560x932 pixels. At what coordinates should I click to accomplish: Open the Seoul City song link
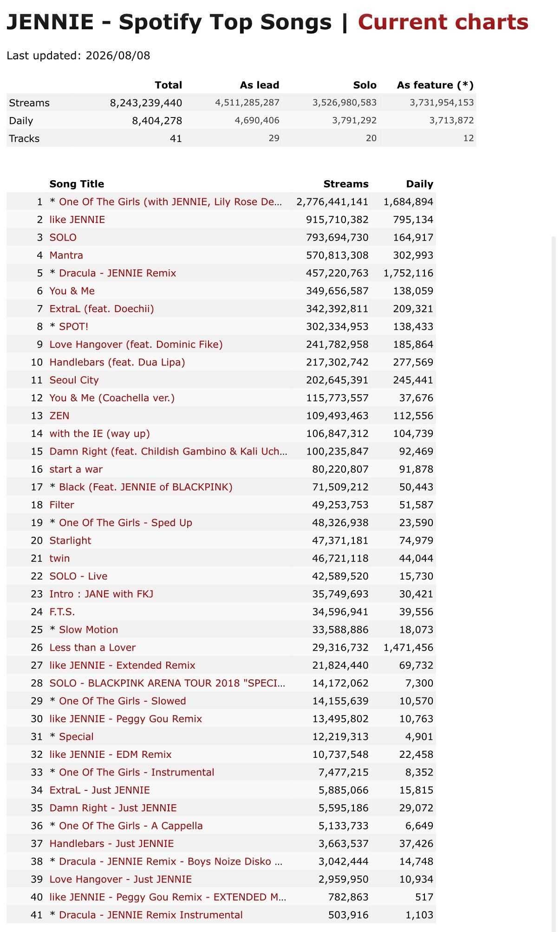click(74, 380)
